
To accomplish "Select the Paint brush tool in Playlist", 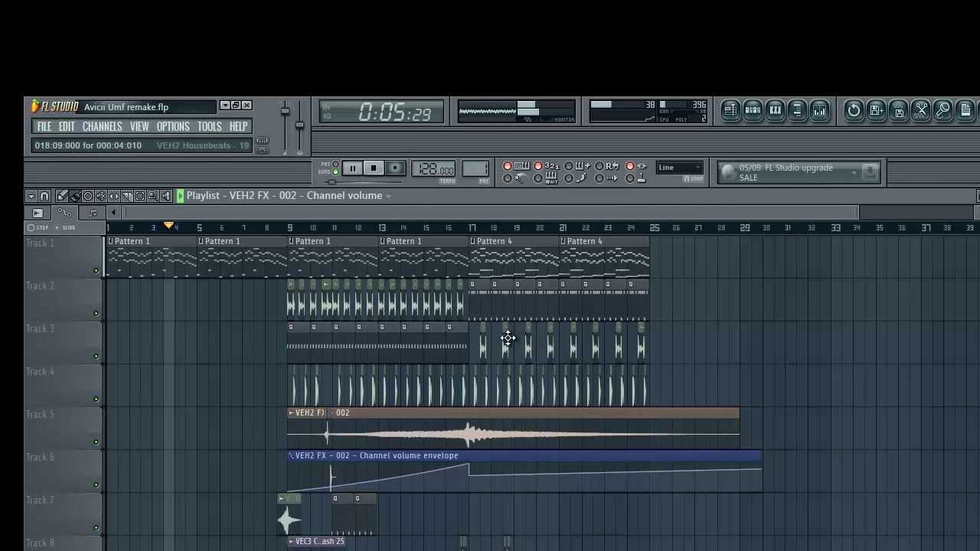I will coord(75,196).
